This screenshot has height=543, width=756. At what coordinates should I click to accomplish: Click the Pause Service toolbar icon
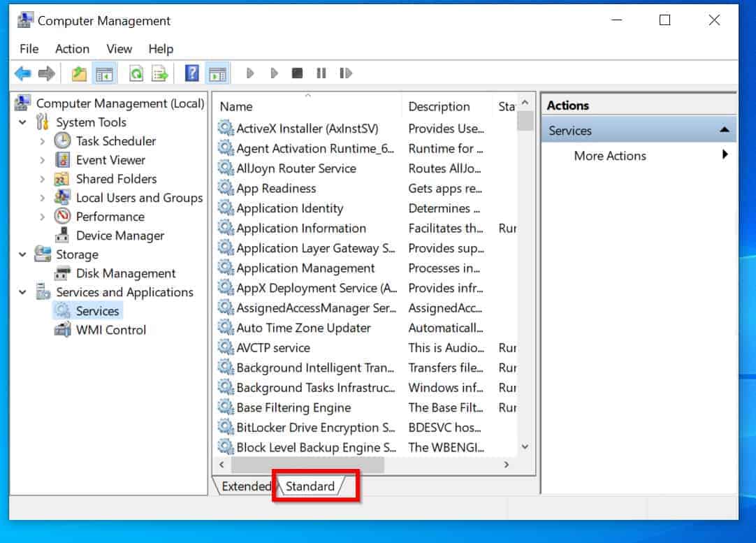pyautogui.click(x=321, y=73)
